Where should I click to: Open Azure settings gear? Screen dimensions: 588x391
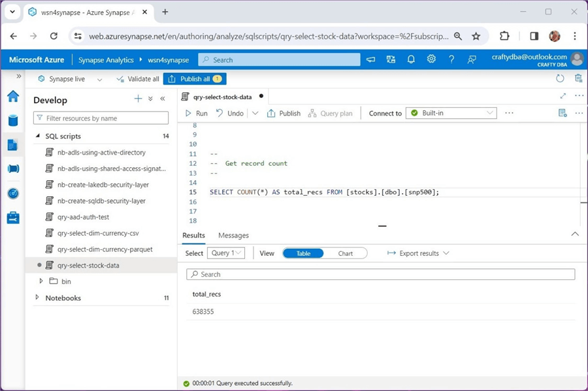coord(431,59)
